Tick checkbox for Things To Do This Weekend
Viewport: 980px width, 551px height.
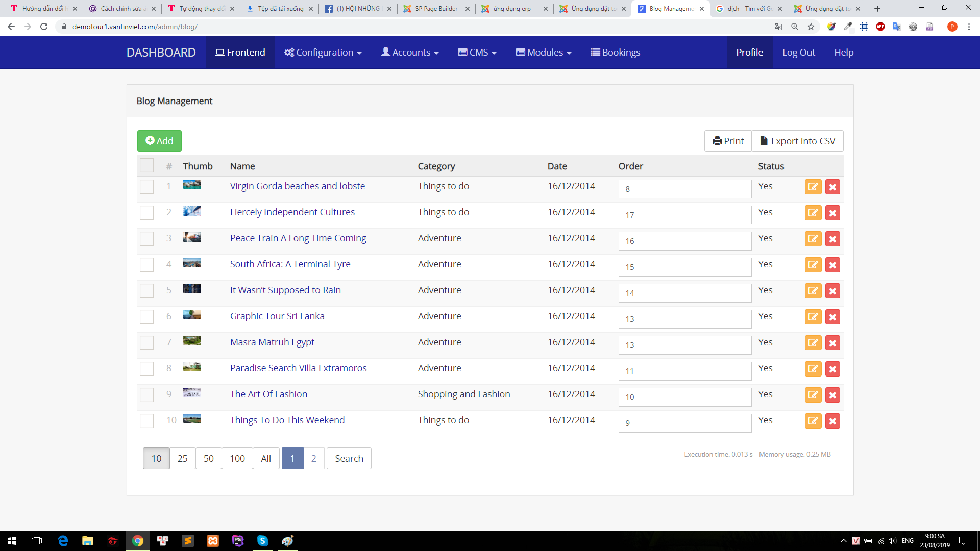point(146,421)
